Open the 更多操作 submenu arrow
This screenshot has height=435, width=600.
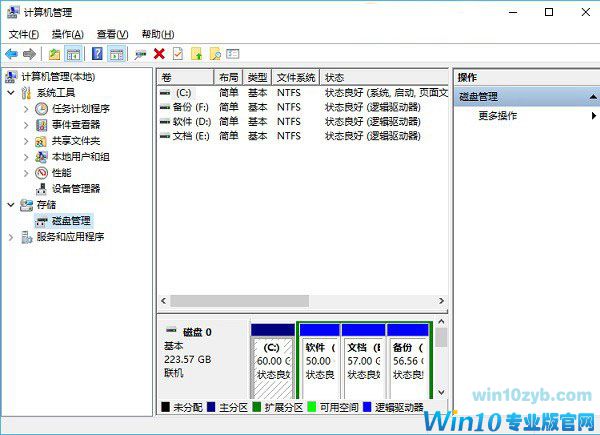pyautogui.click(x=593, y=115)
